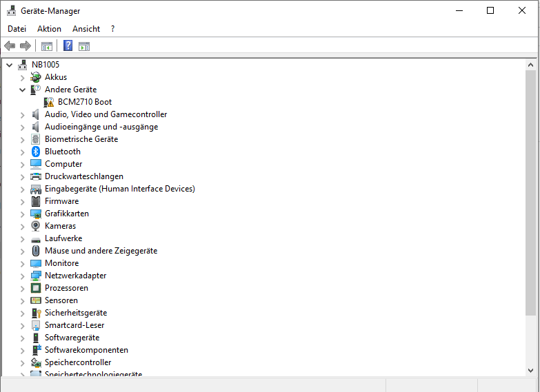This screenshot has width=540, height=392.
Task: Click the Firmware chip icon
Action: pyautogui.click(x=35, y=201)
